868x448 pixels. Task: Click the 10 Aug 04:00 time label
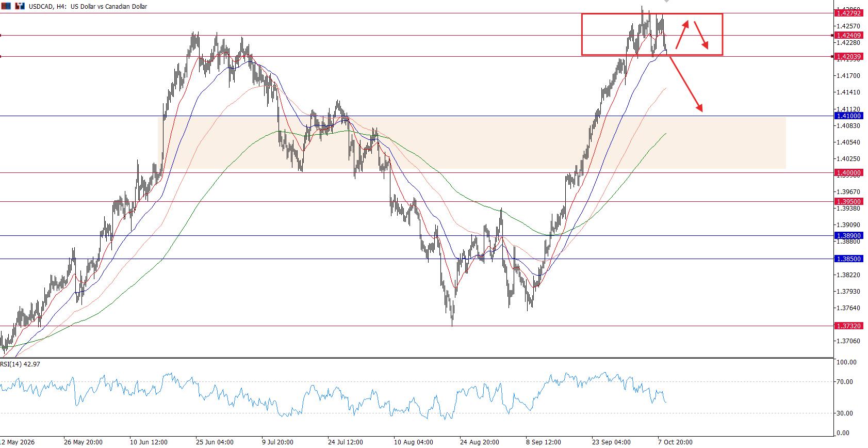pos(413,442)
